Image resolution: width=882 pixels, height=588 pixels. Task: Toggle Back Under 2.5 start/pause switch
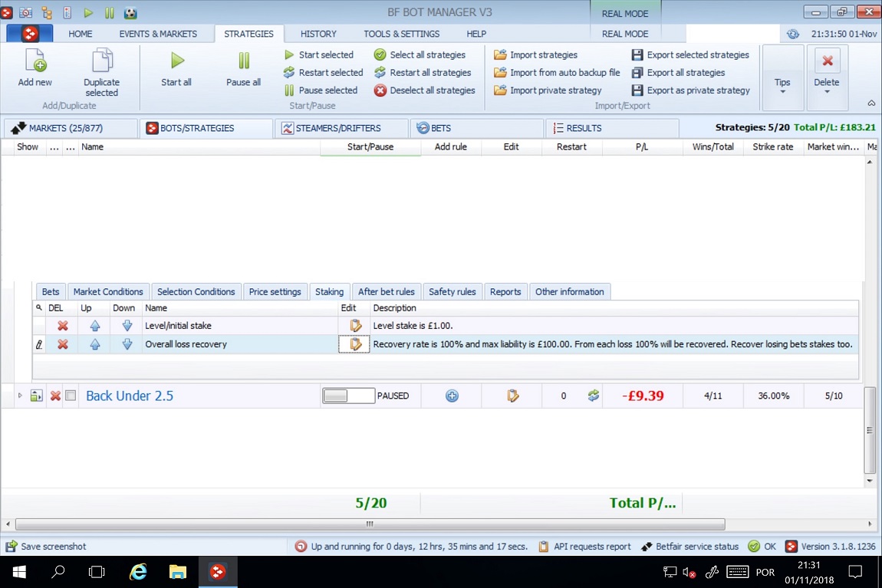point(349,396)
